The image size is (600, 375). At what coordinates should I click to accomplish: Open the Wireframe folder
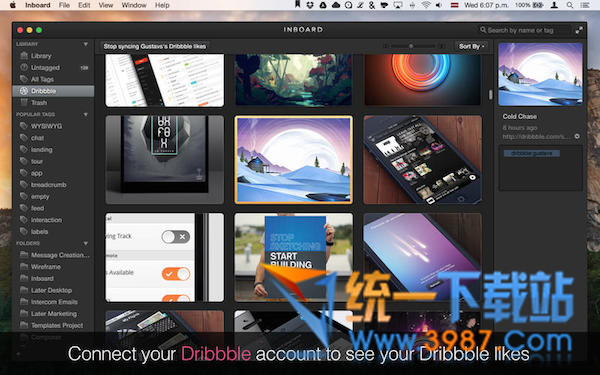click(53, 266)
